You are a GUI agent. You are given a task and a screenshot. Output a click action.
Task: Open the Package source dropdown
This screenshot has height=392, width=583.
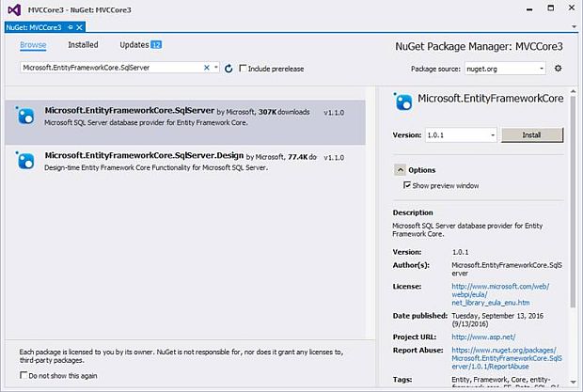[542, 69]
